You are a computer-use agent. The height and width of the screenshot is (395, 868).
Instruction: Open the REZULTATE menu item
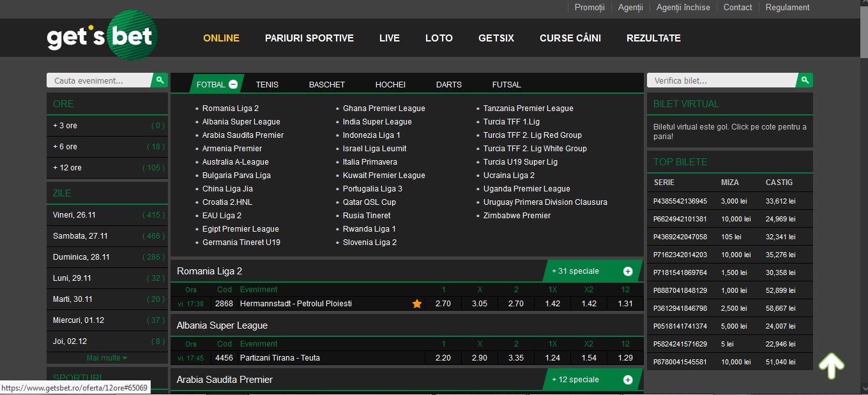(x=653, y=38)
